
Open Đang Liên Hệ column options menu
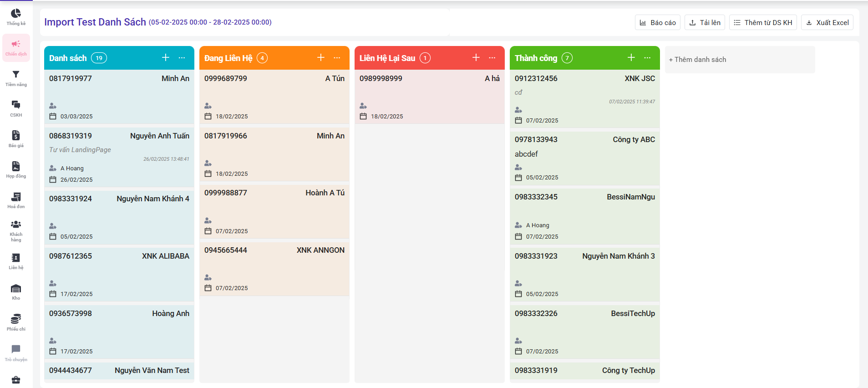[337, 58]
